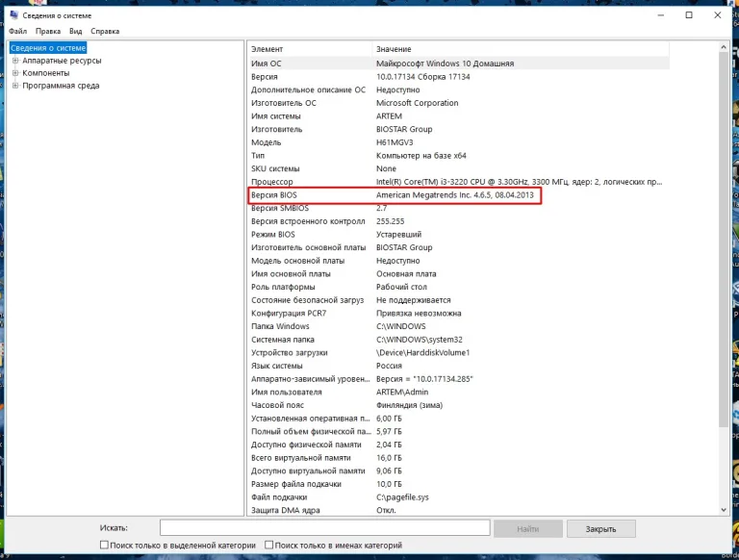Select the Режим BIOS row
Image resolution: width=739 pixels, height=560 pixels.
pos(458,234)
